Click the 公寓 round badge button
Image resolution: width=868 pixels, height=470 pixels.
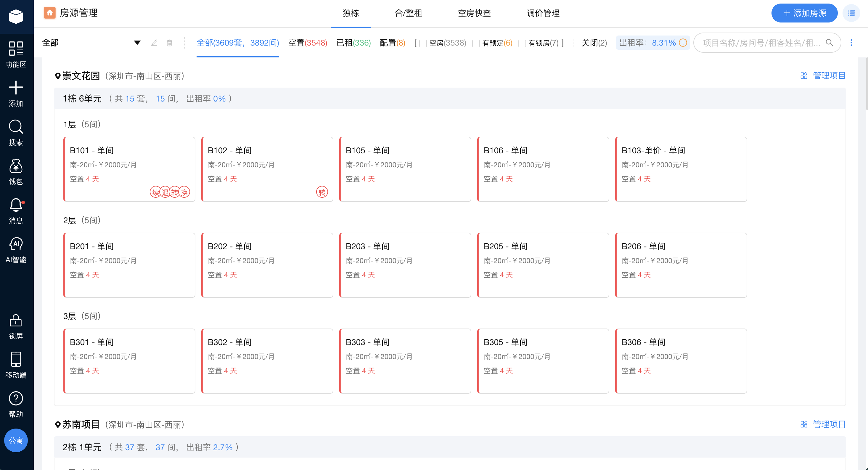click(16, 440)
